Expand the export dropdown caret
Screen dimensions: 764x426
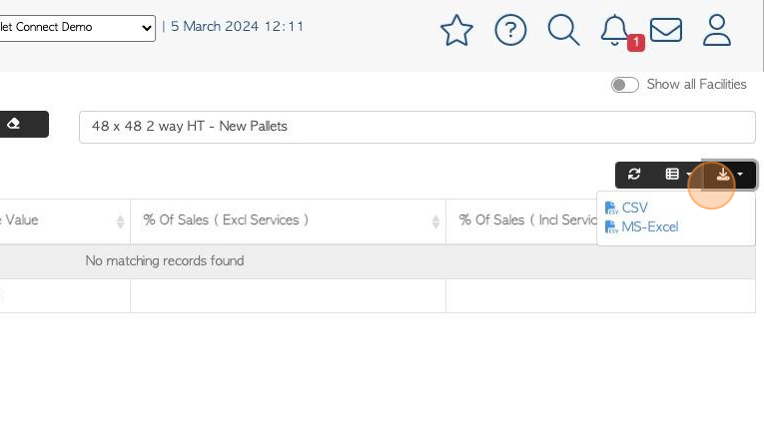click(740, 174)
